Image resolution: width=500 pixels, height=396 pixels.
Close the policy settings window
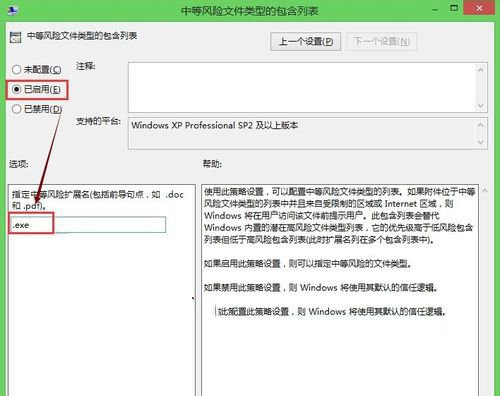(479, 8)
